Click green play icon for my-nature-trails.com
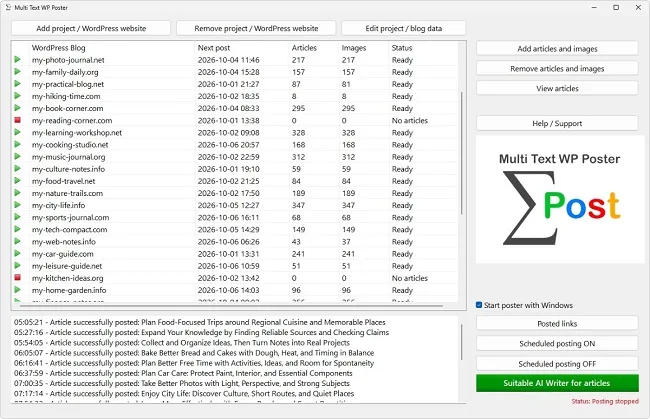Image resolution: width=650 pixels, height=419 pixels. coord(17,193)
